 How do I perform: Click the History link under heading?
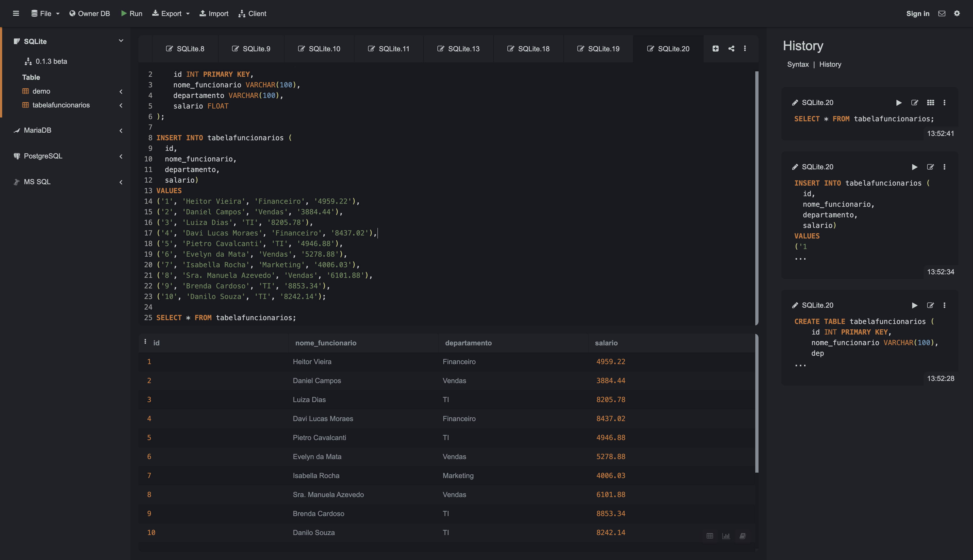tap(830, 64)
